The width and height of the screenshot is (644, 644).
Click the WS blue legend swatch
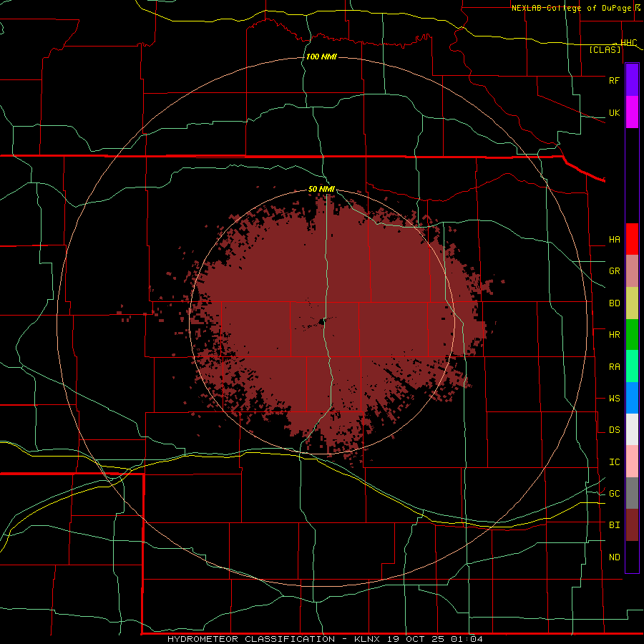coord(632,398)
